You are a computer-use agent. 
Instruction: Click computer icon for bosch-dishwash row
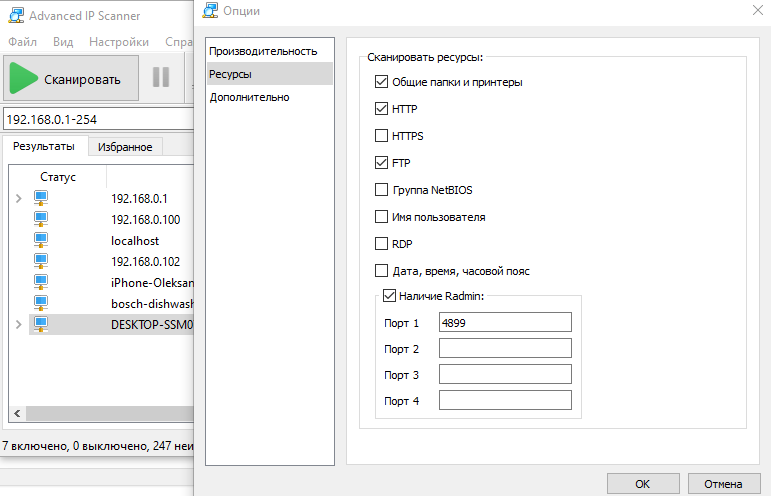tap(41, 303)
